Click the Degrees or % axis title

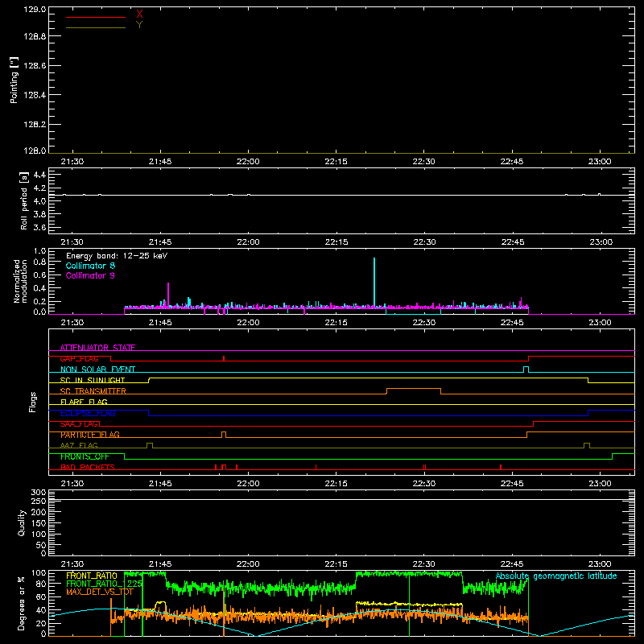(x=22, y=603)
